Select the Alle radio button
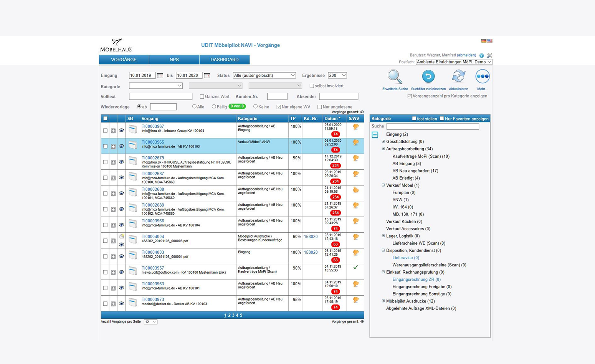This screenshot has height=364, width=595. tap(194, 106)
